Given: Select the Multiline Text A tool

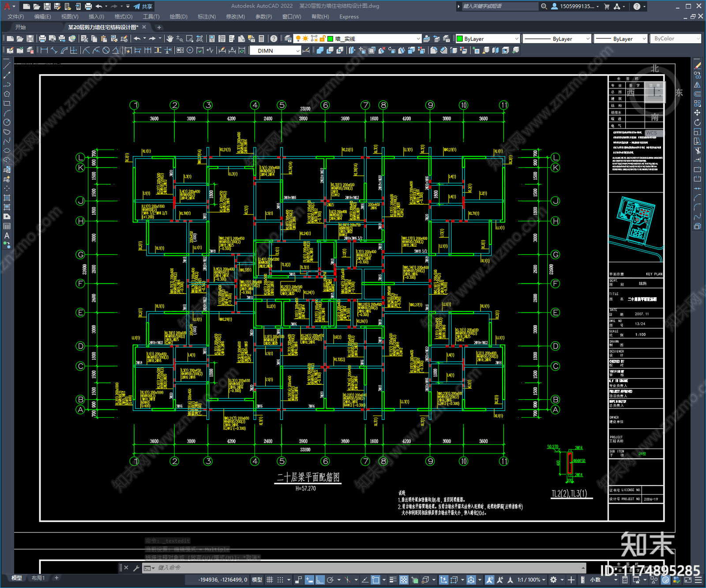Looking at the screenshot, I should (7, 236).
